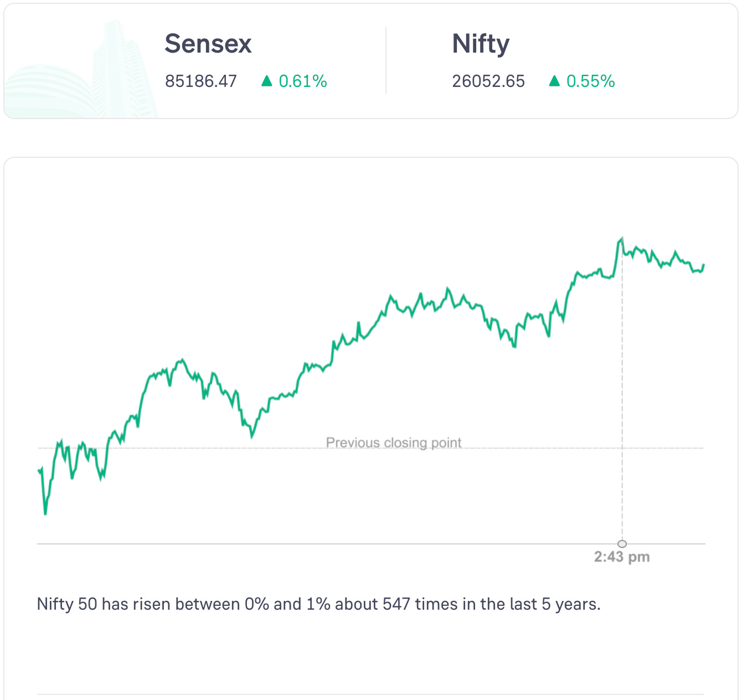This screenshot has width=742, height=700.
Task: Click the Nifty 0.55% change figure
Action: [x=590, y=81]
